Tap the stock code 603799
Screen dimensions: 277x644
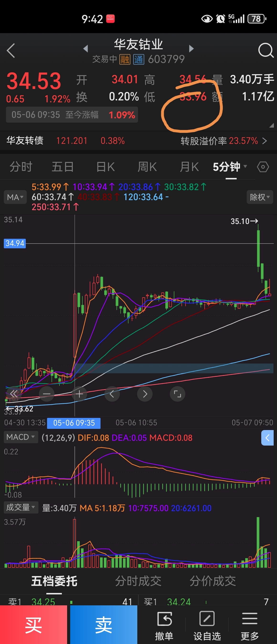[166, 59]
